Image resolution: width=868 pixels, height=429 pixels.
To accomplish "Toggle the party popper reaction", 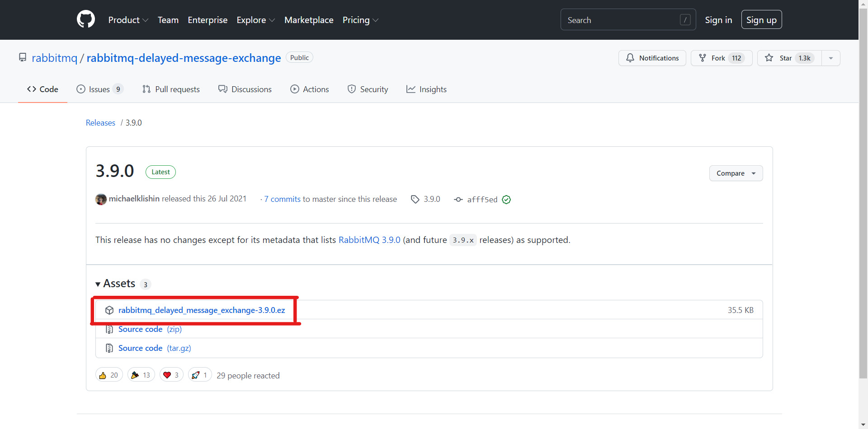I will pos(141,375).
